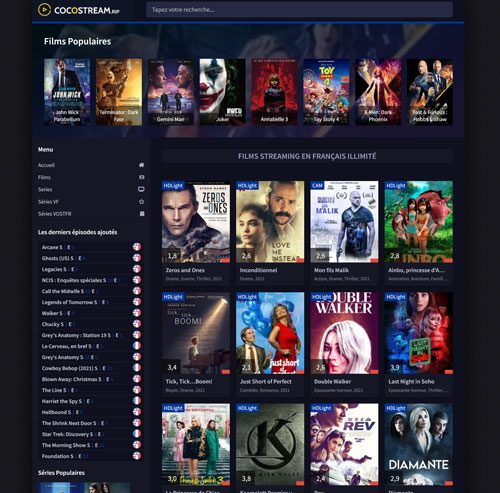Click the Just Short of Perfect title

266,382
